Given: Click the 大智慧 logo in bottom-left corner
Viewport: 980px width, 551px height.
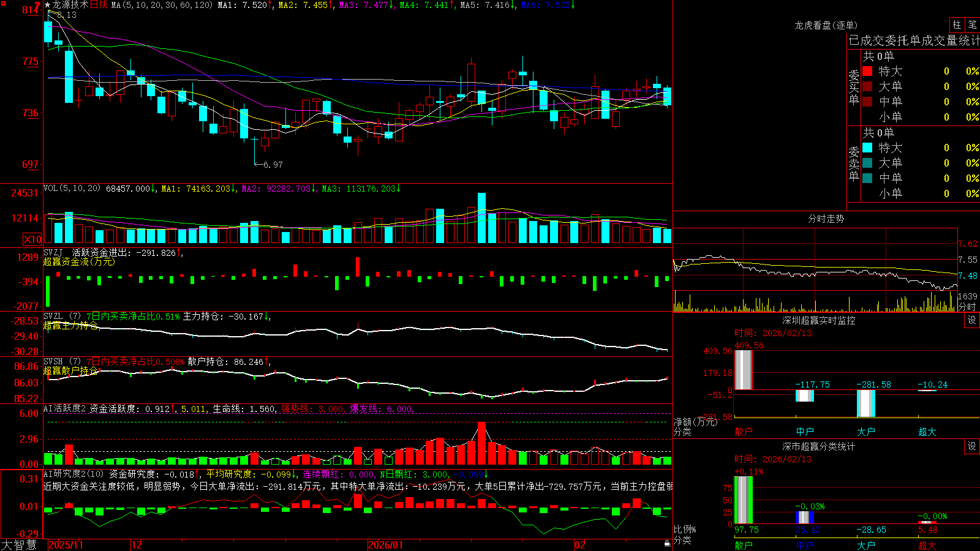Looking at the screenshot, I should click(x=19, y=545).
